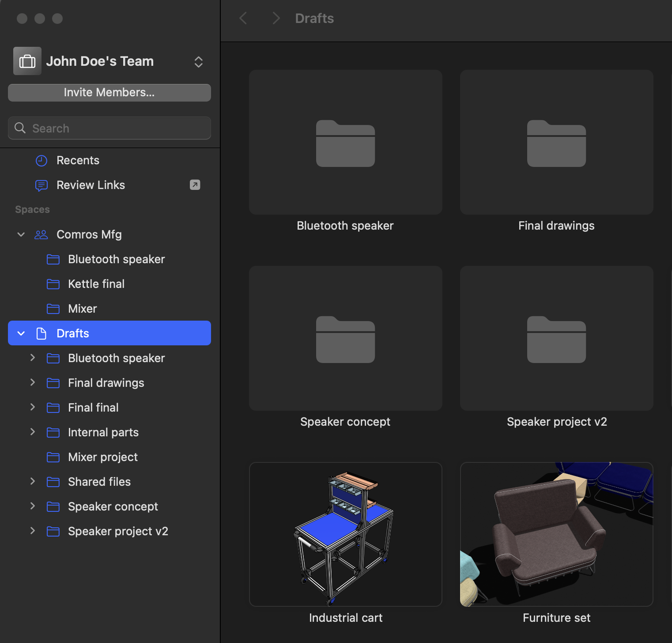Open the Final drawings folder tile

(557, 142)
